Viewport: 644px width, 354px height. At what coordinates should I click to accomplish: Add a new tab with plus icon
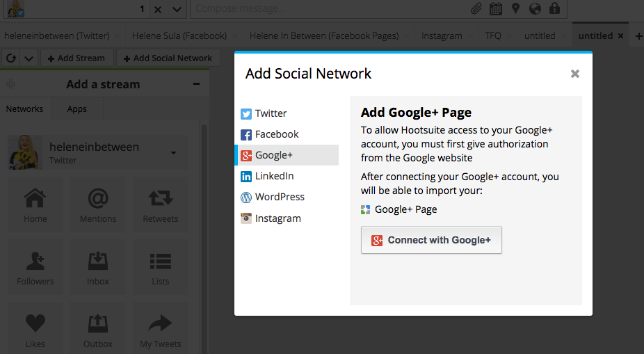(x=638, y=36)
